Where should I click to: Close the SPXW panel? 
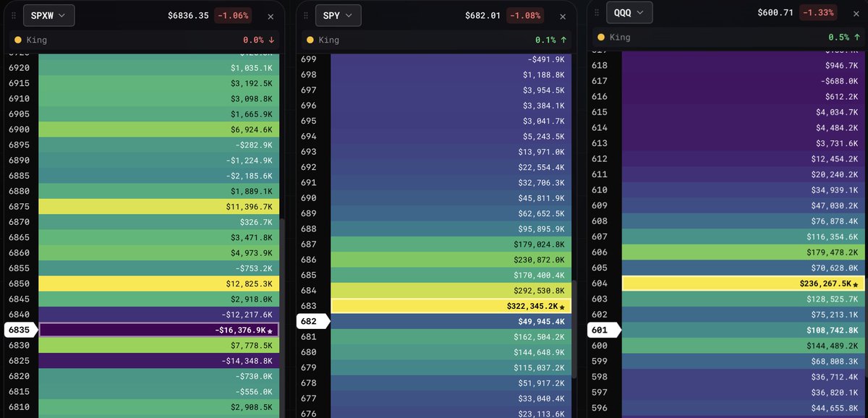pyautogui.click(x=271, y=16)
